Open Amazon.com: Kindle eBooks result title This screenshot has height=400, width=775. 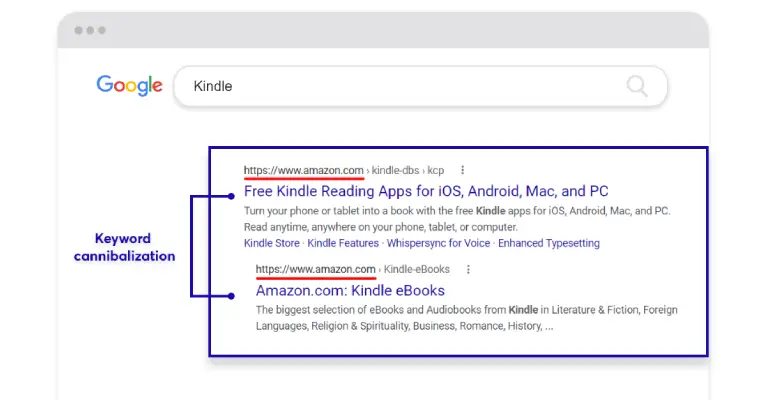[350, 290]
